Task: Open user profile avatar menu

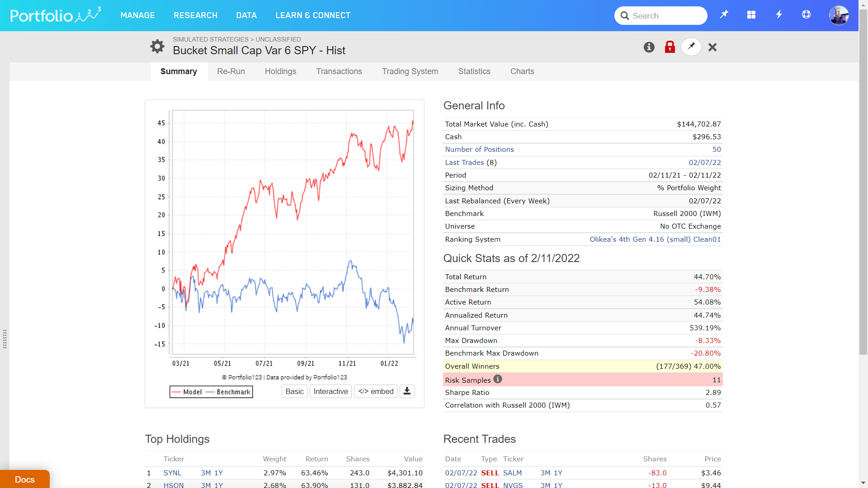Action: coord(839,15)
